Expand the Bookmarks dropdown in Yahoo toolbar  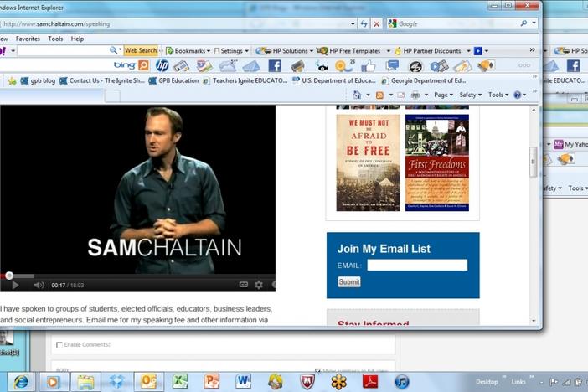click(209, 50)
